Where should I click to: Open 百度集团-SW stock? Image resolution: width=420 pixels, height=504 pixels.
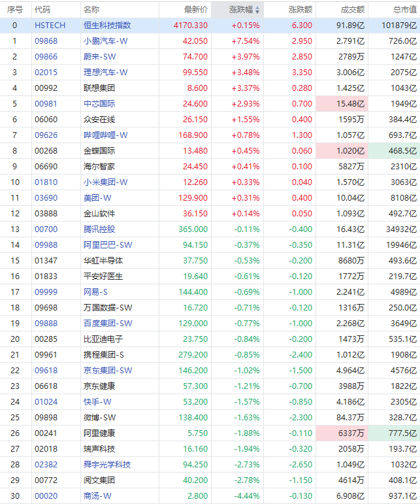pos(108,324)
